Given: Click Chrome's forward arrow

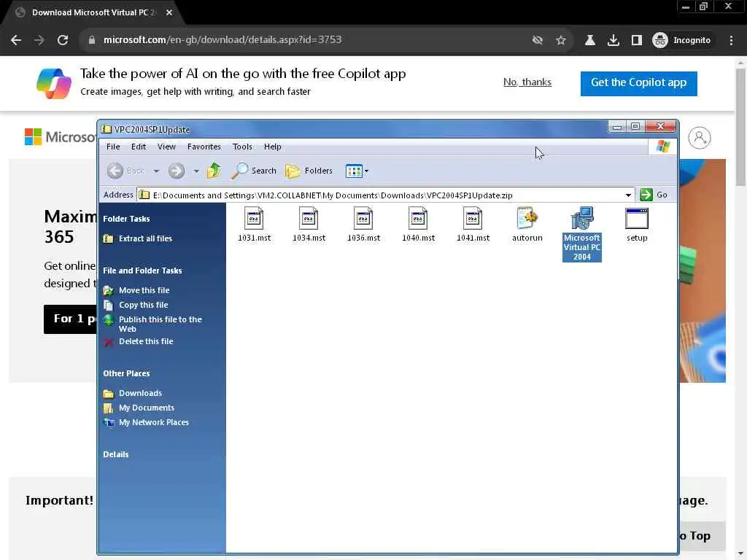Looking at the screenshot, I should click(39, 40).
